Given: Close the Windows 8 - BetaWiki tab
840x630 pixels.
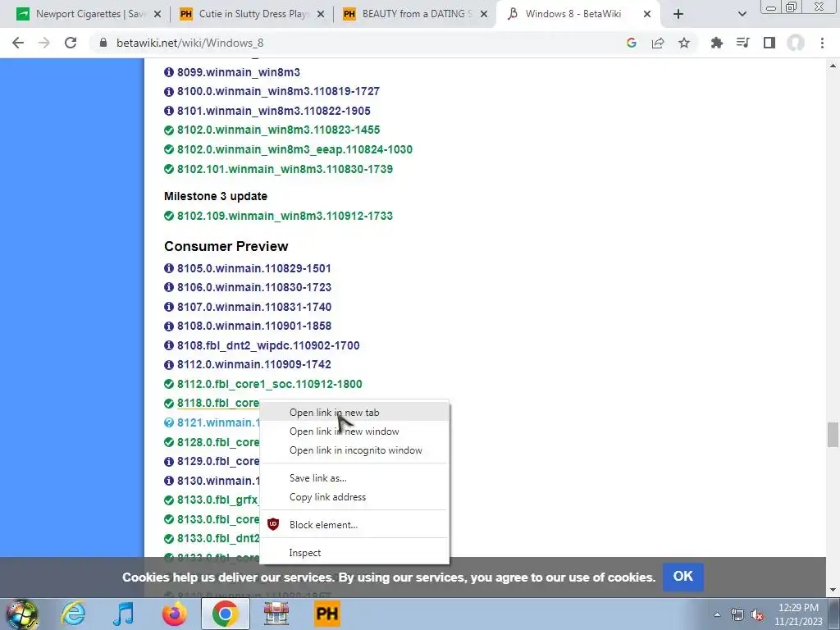Looking at the screenshot, I should pos(646,14).
